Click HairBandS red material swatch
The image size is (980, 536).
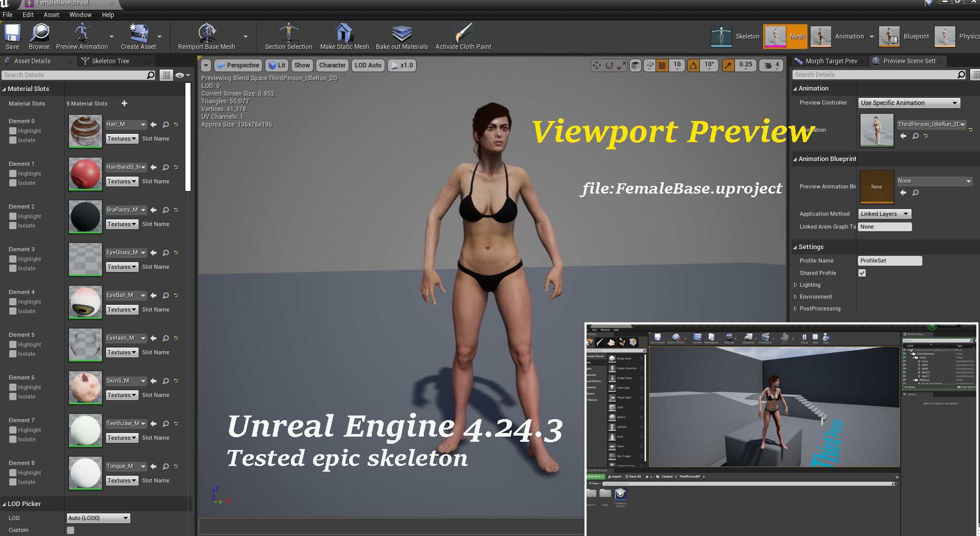point(85,174)
